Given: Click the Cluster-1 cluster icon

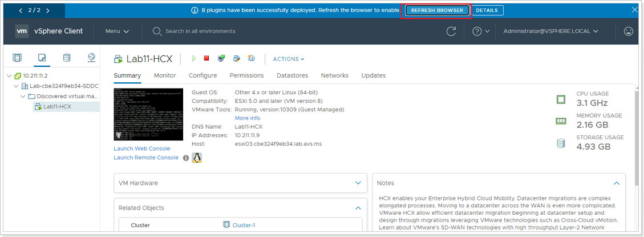Looking at the screenshot, I should point(226,224).
